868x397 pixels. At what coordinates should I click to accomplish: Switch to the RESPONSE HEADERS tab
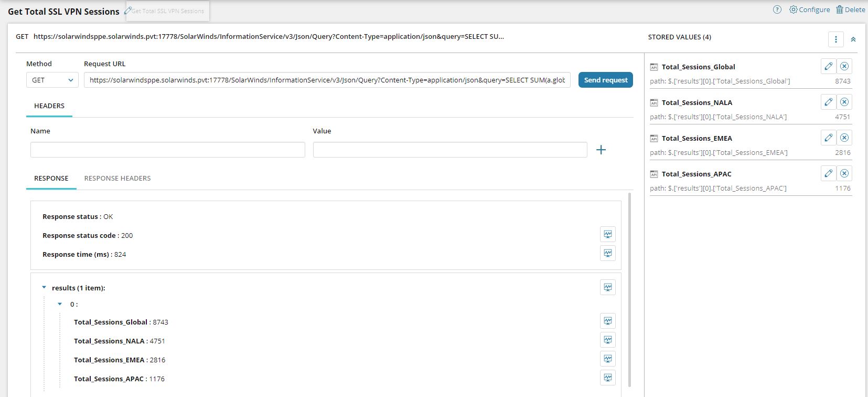point(117,179)
